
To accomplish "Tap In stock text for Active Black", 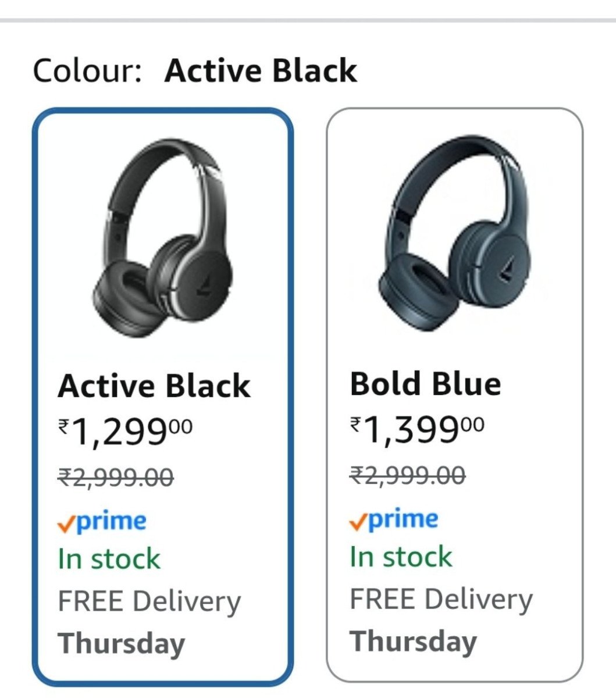I will click(109, 559).
